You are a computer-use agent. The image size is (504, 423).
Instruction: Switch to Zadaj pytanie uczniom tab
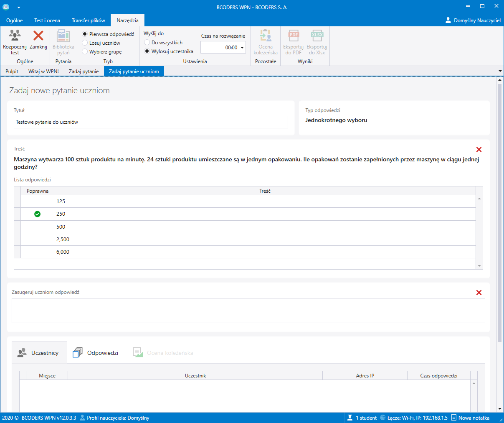point(134,71)
